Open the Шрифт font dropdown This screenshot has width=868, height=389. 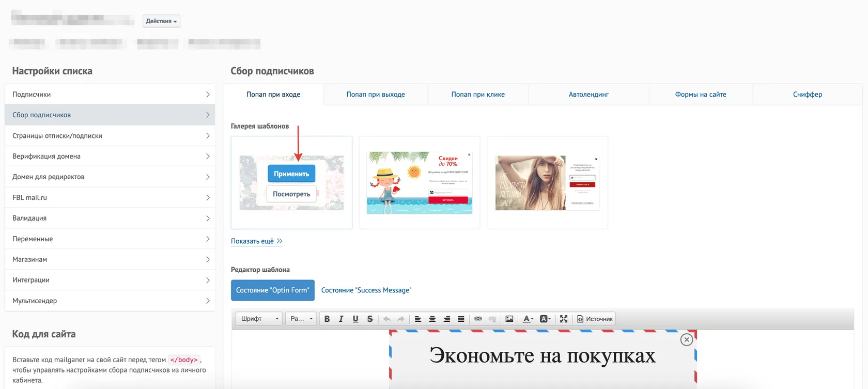tap(259, 319)
